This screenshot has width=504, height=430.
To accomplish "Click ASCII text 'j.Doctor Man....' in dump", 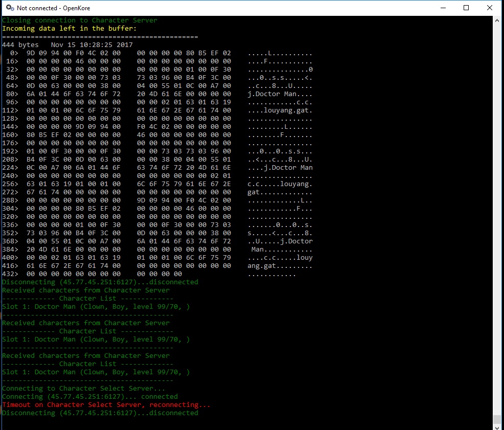I will 280,94.
